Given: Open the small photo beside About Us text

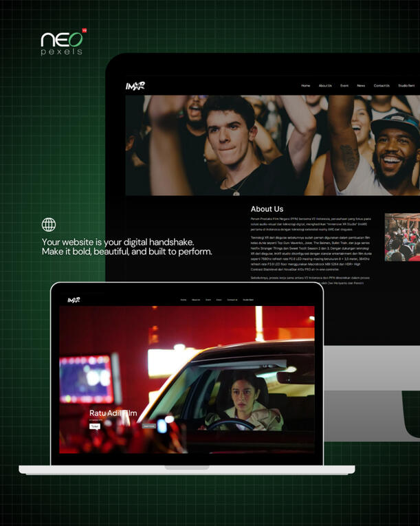Looking at the screenshot, I should click(401, 237).
